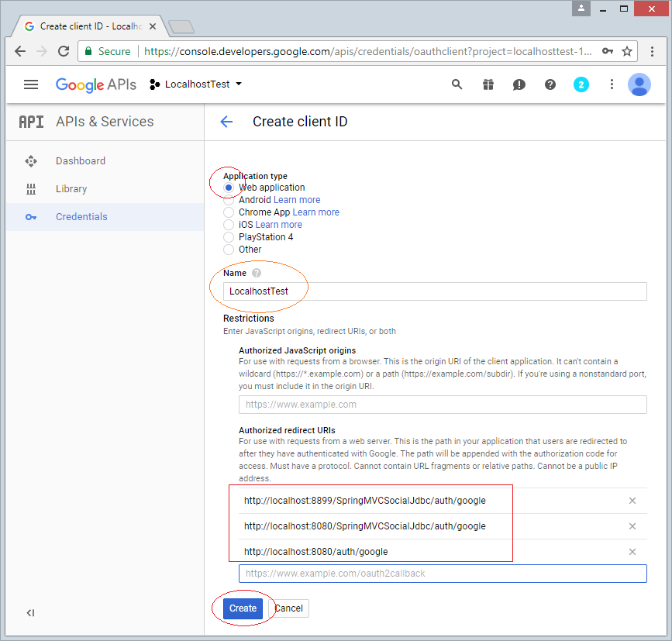Click the gift free trial icon
672x641 pixels.
(x=488, y=84)
